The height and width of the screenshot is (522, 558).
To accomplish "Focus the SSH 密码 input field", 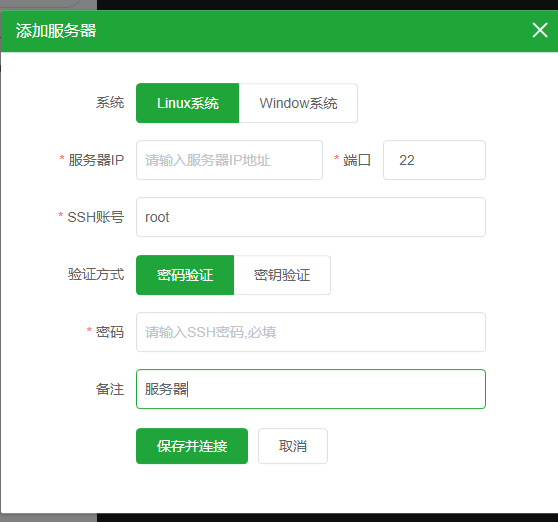I will (x=311, y=332).
